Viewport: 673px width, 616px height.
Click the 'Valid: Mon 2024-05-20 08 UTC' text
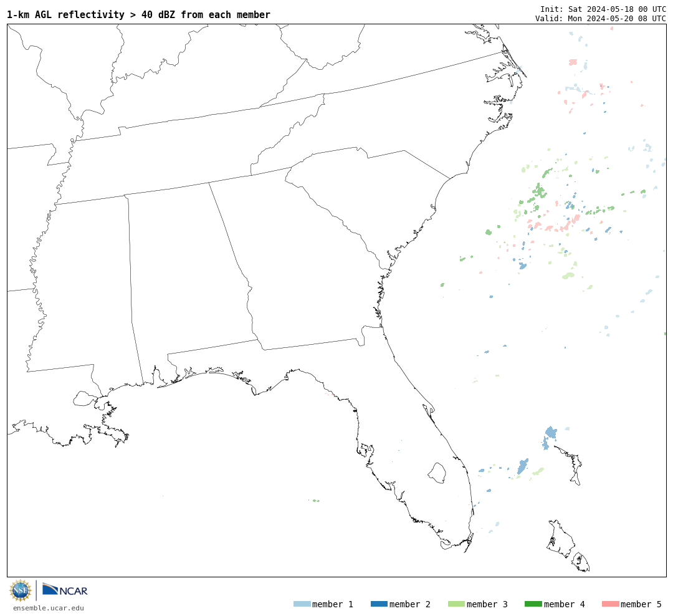(601, 19)
